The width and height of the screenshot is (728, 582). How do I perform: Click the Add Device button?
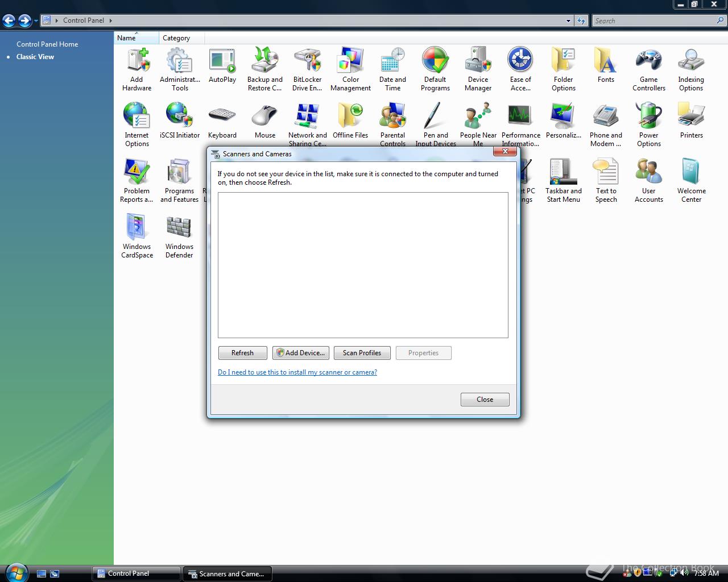(x=300, y=353)
